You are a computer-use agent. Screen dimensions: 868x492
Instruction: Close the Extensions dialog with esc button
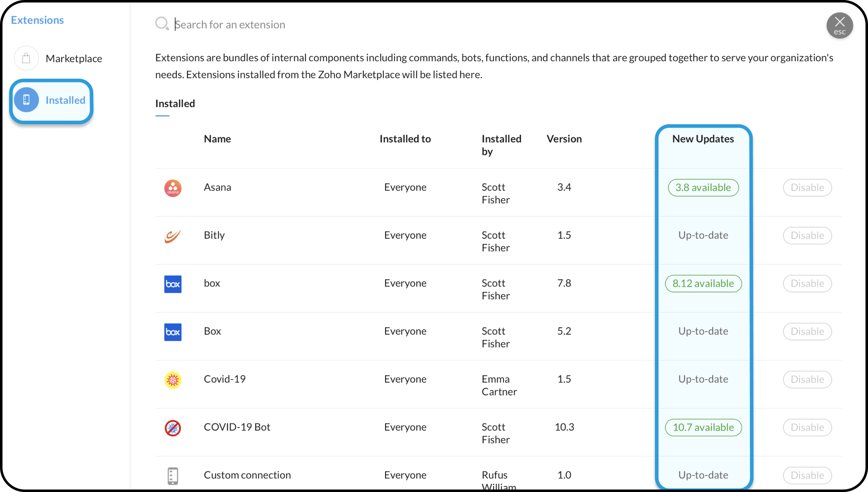tap(839, 25)
